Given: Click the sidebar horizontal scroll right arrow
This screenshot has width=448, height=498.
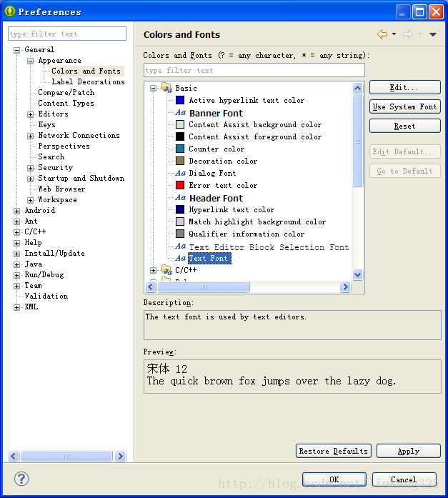Looking at the screenshot, I should [x=120, y=457].
